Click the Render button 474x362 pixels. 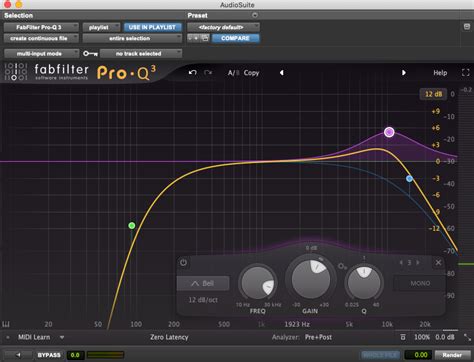click(452, 355)
